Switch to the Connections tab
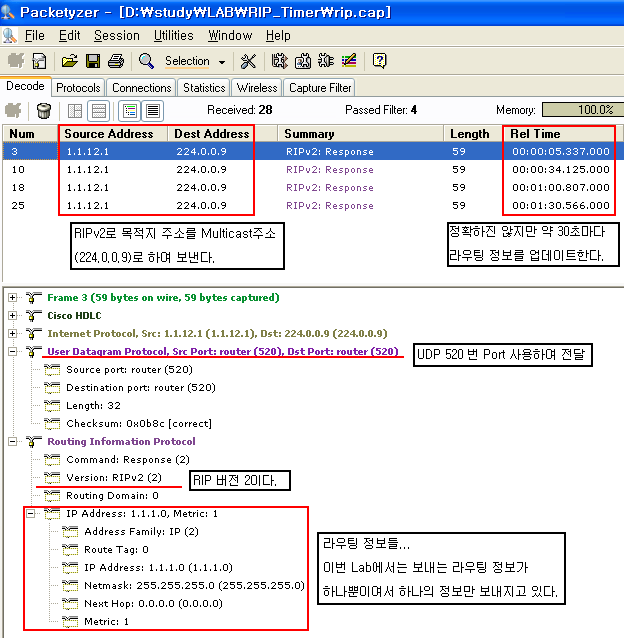624x638 pixels. coord(142,88)
